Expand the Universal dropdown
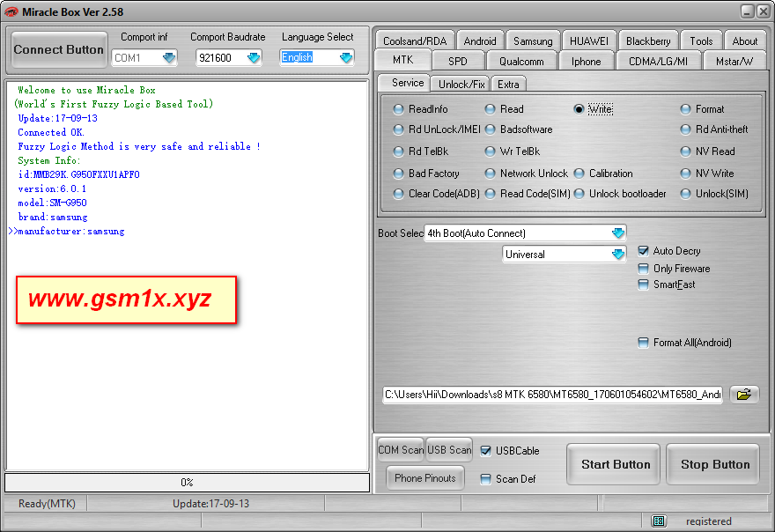775x532 pixels. tap(618, 255)
